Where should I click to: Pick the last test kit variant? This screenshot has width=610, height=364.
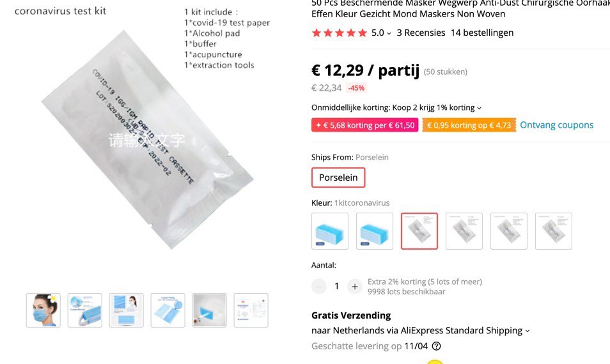[x=554, y=231]
